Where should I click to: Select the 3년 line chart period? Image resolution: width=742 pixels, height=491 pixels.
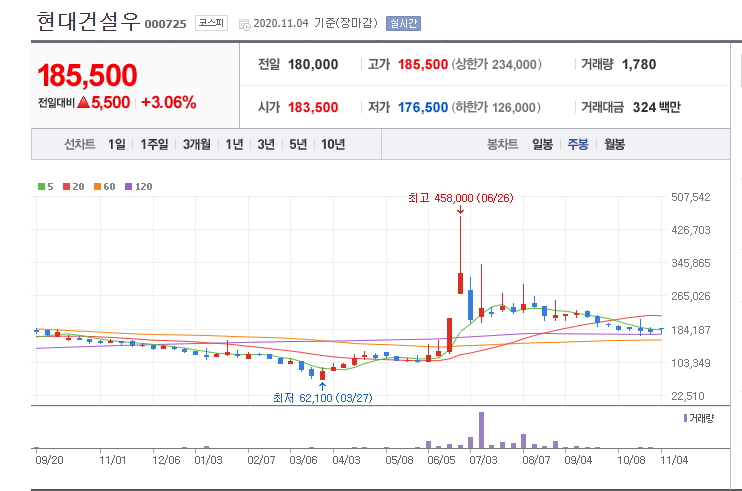(266, 144)
